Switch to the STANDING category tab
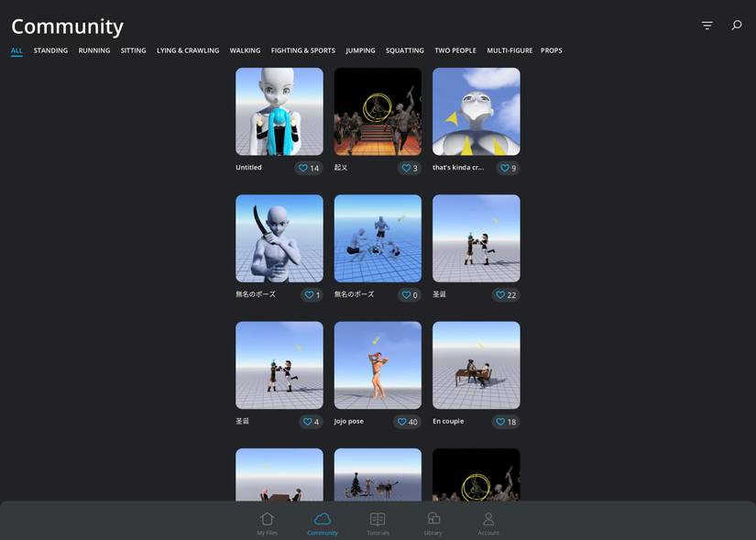Viewport: 756px width, 540px height. pyautogui.click(x=50, y=50)
